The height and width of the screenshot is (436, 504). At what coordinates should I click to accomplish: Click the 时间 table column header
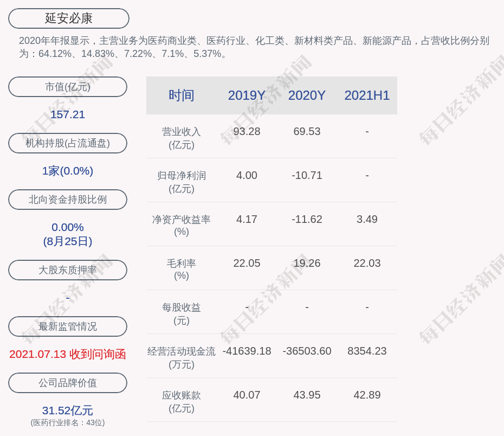point(181,95)
